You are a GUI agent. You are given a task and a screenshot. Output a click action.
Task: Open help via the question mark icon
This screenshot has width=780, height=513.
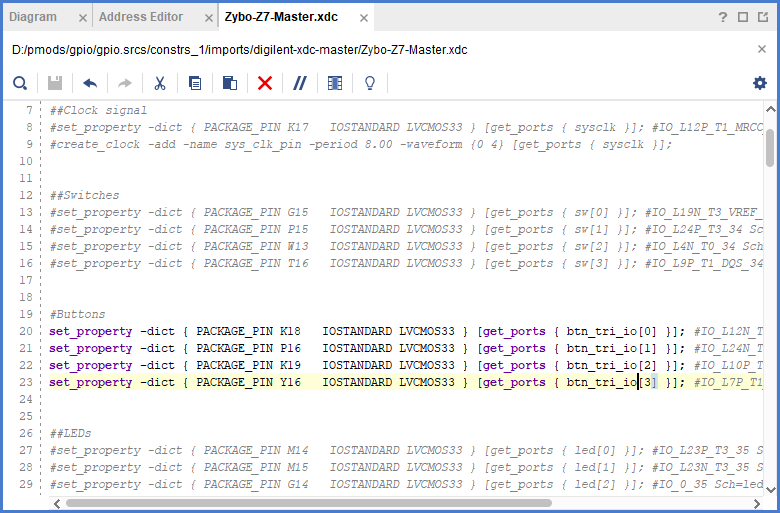(723, 17)
